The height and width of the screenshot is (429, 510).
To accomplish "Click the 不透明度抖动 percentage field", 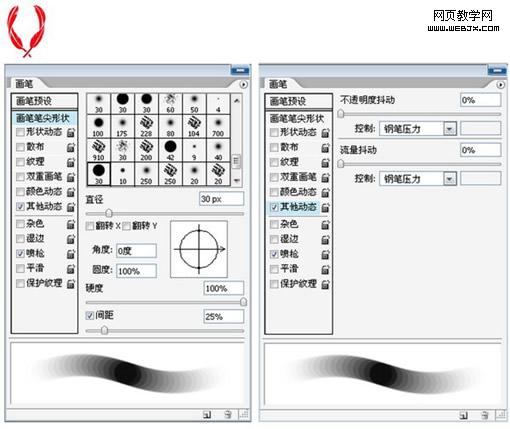I will tap(480, 100).
